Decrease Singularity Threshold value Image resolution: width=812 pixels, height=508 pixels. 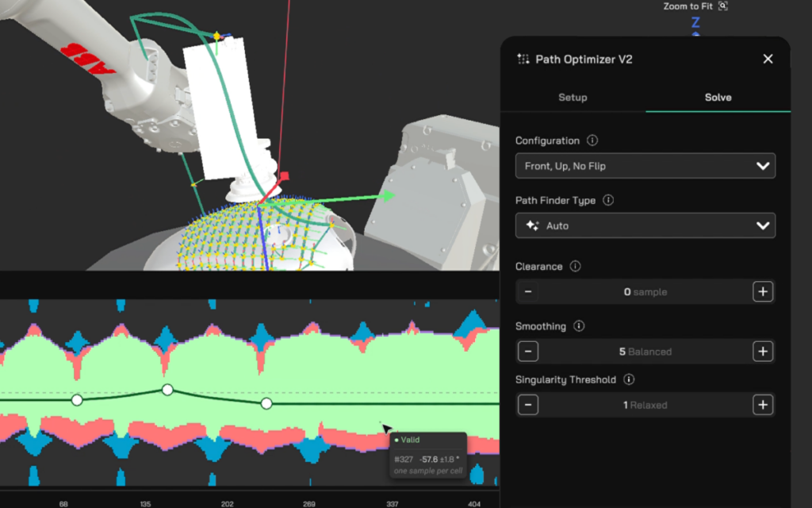(x=527, y=405)
